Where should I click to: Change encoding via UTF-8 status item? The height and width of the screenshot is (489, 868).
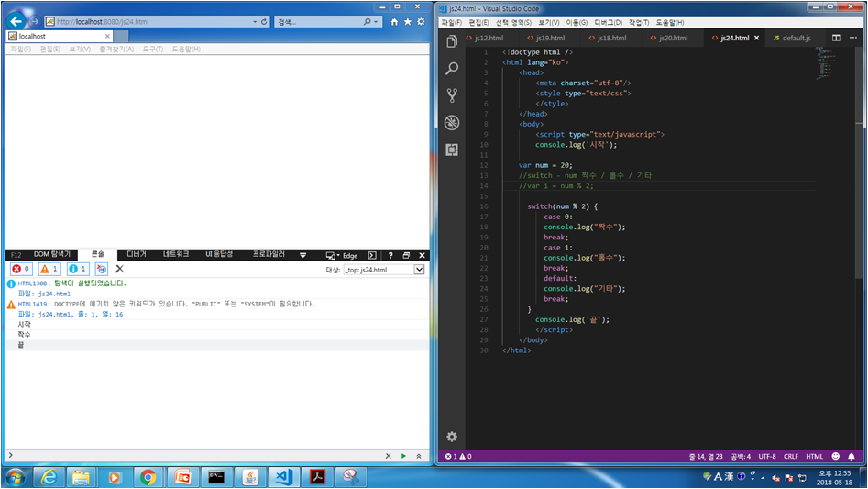pyautogui.click(x=767, y=456)
